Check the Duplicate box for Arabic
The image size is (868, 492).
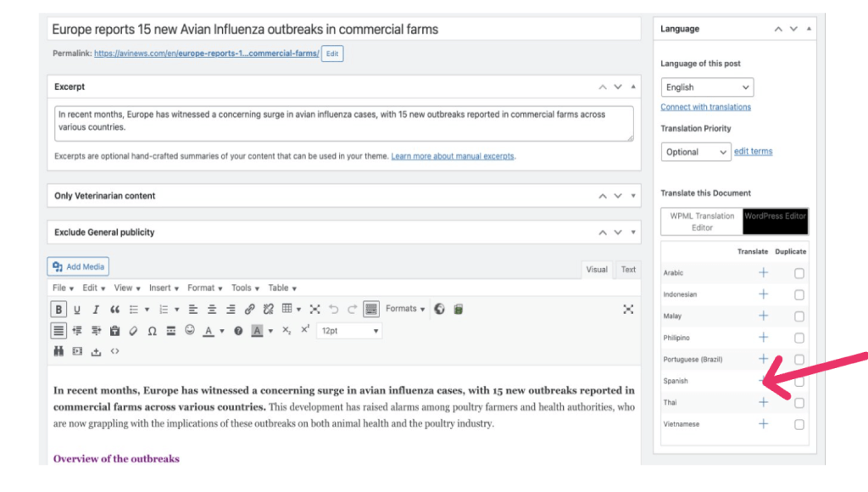click(x=799, y=273)
